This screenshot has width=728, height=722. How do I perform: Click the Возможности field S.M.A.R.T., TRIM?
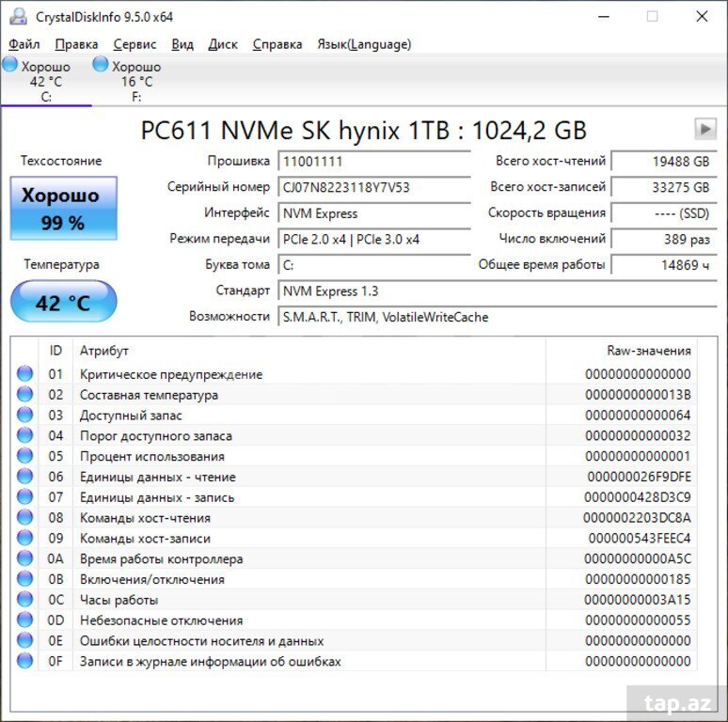click(498, 318)
